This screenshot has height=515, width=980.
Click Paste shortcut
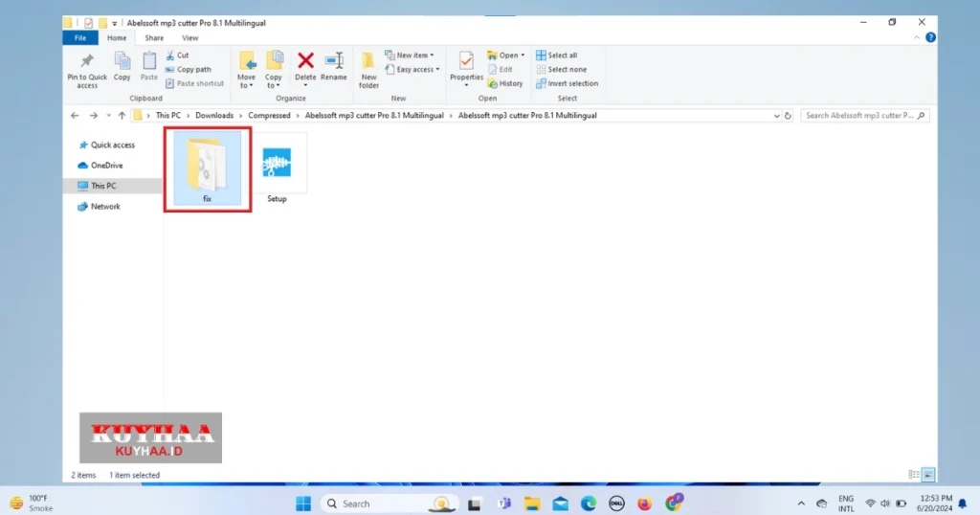[194, 83]
